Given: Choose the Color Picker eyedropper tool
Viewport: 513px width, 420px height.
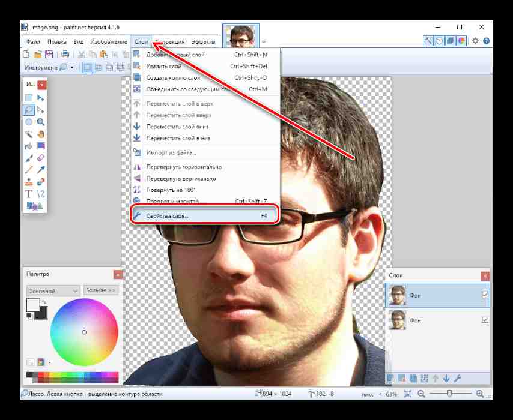Looking at the screenshot, I should [41, 170].
